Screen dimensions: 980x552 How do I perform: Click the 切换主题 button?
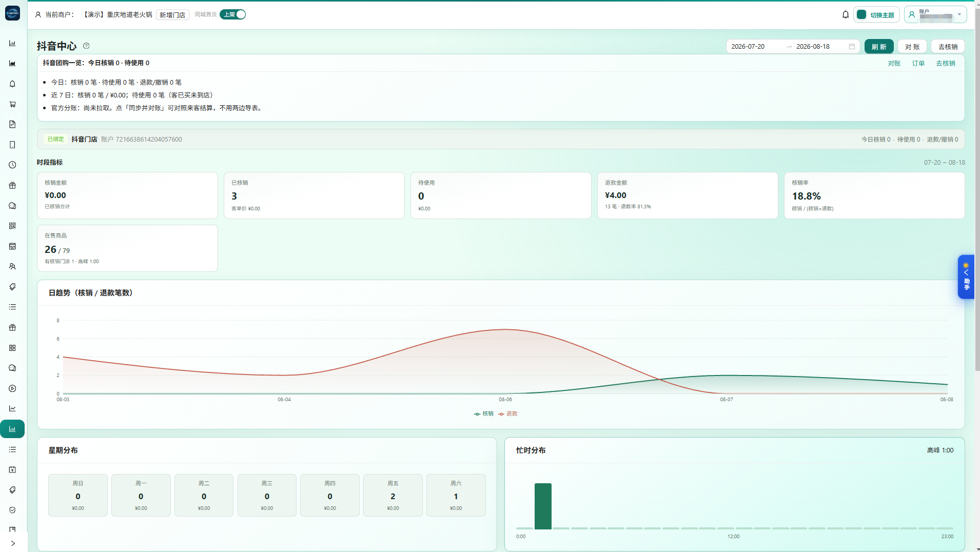pos(876,15)
